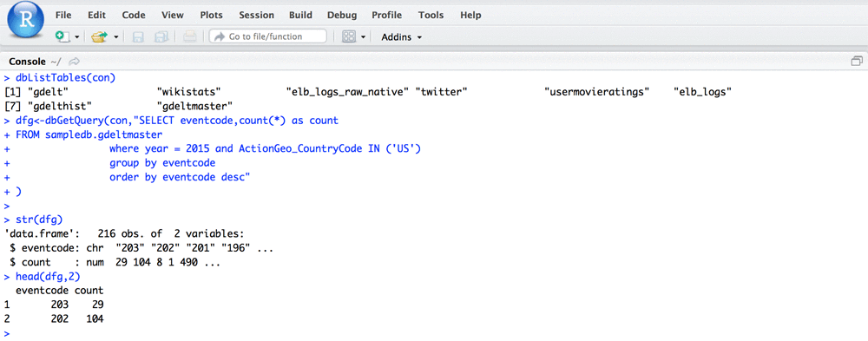Open the Debug menu
Viewport: 868px width, 341px height.
click(341, 15)
